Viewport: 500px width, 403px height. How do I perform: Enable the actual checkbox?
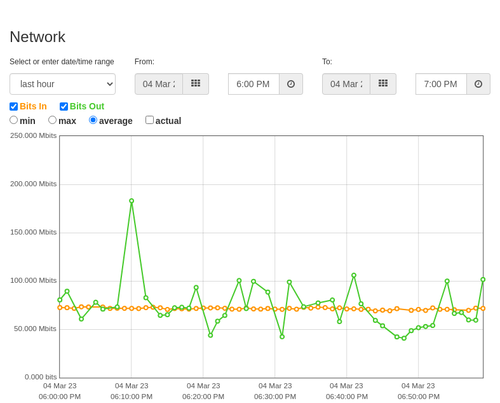tap(149, 120)
